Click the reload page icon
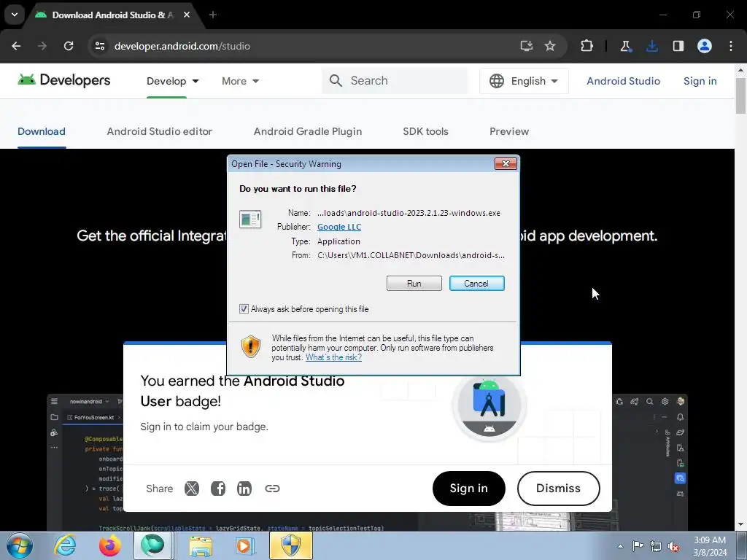 pos(69,46)
